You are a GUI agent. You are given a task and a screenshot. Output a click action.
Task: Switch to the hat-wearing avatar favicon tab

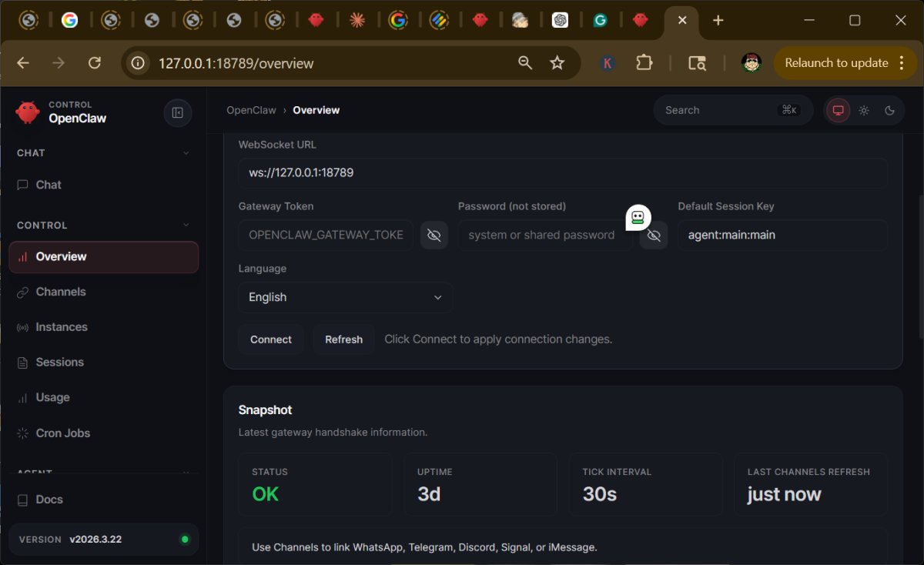pyautogui.click(x=521, y=21)
